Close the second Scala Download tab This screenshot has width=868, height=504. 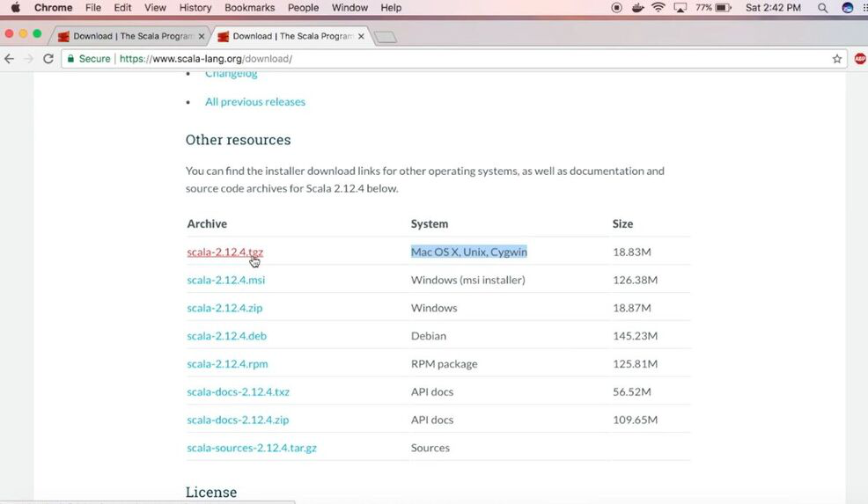click(361, 37)
